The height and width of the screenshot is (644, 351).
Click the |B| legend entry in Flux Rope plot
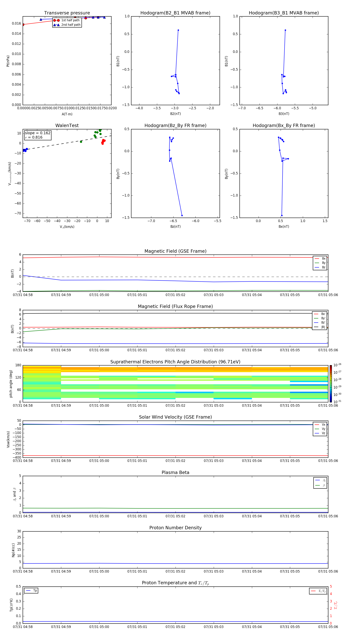(320, 327)
